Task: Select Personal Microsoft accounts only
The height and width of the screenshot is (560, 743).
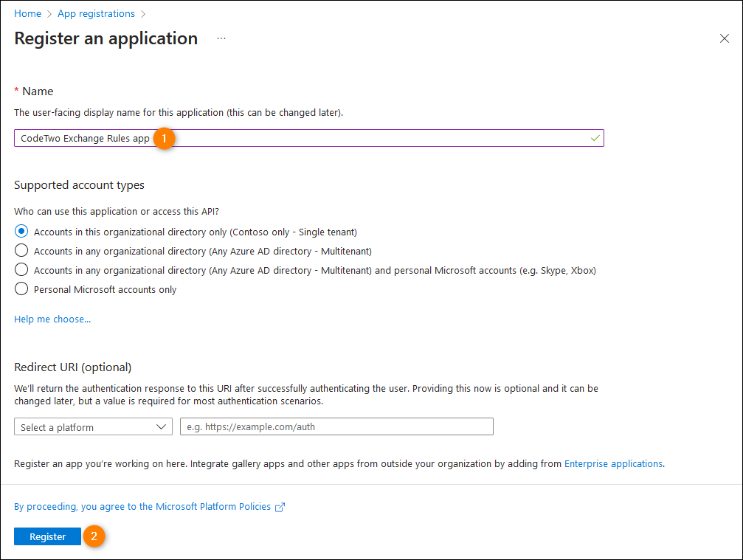Action: [x=21, y=288]
